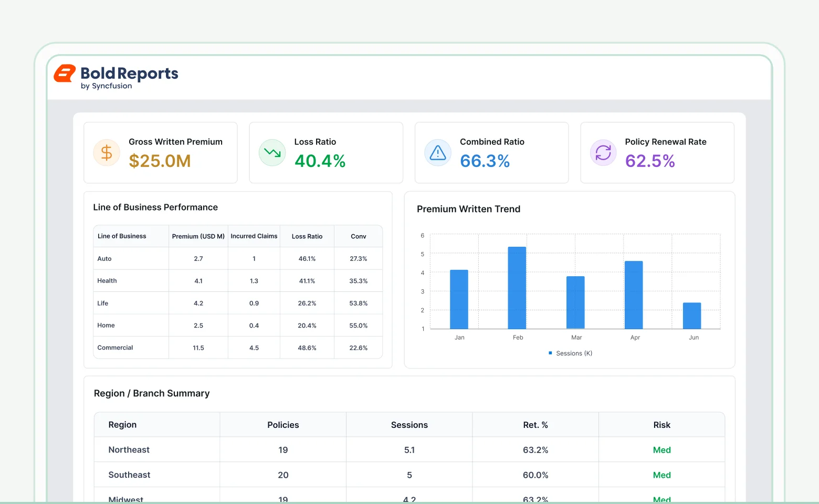This screenshot has height=504, width=819.
Task: Click the Jun bar in Premium Written Trend
Action: (x=692, y=316)
